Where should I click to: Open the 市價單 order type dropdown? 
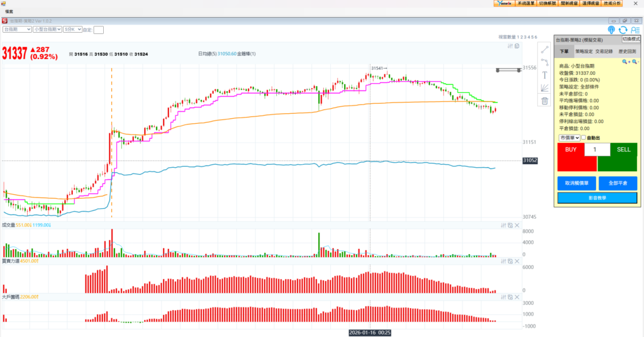(568, 138)
